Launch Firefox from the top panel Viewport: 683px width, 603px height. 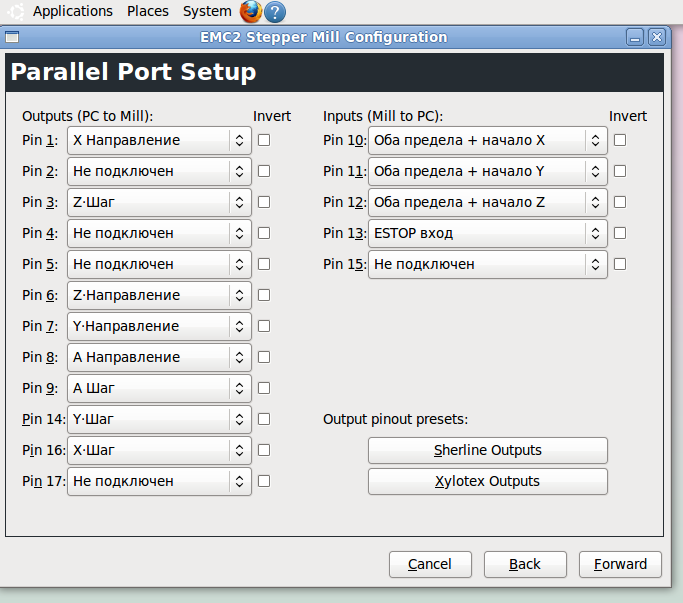251,12
